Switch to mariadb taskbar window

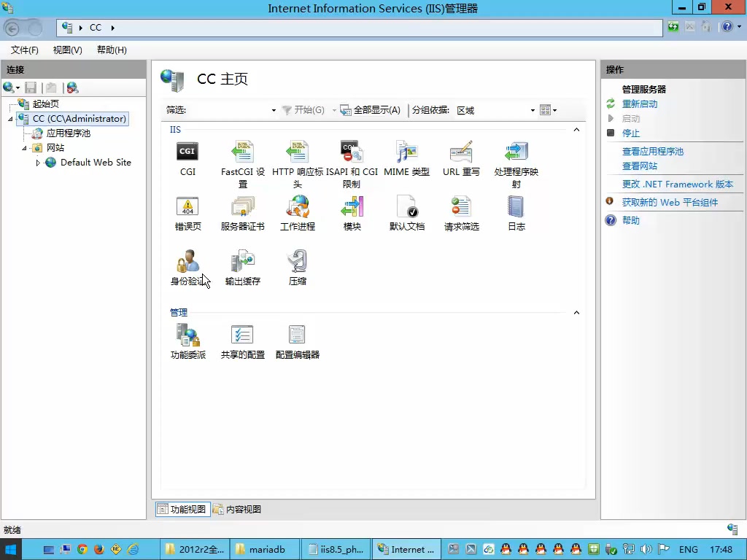(265, 550)
